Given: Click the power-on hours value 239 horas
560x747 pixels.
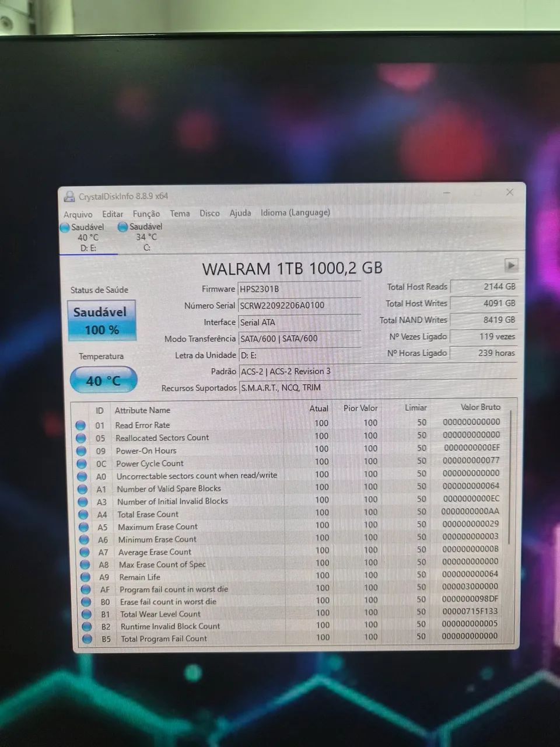Looking at the screenshot, I should [484, 353].
